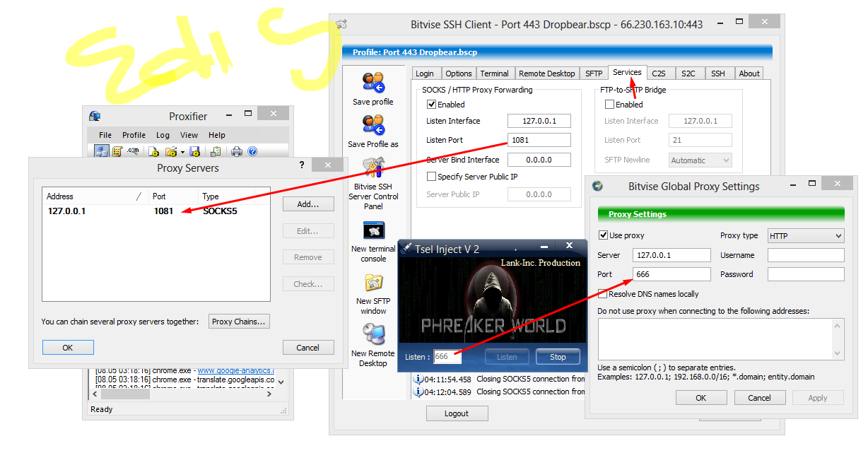Screen dimensions: 868x453
Task: Click the Tsel Inject title bar icon
Action: 406,249
